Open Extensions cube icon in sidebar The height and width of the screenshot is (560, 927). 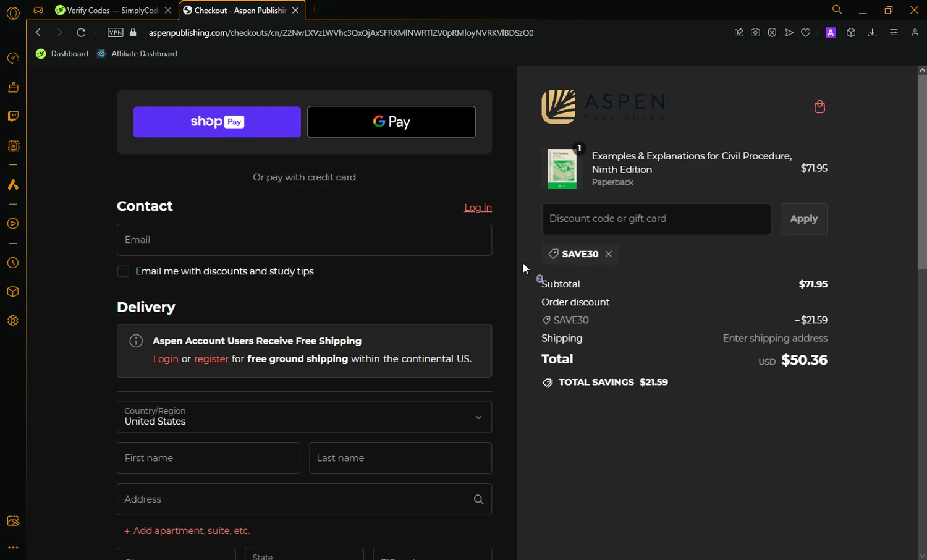click(13, 292)
